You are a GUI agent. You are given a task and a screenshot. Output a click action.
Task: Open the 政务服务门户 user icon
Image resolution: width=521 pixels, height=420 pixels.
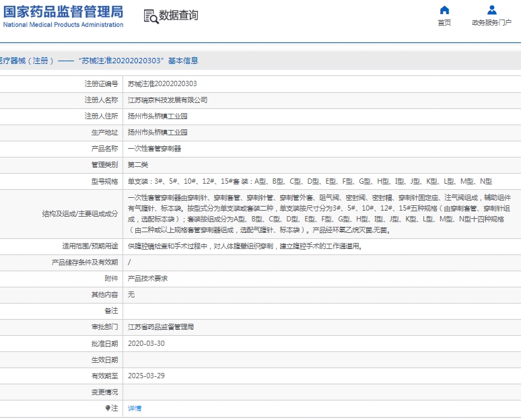[x=492, y=10]
